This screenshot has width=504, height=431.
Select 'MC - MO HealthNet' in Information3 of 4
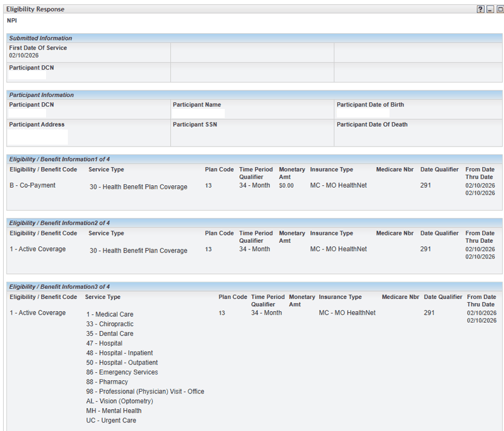(x=347, y=312)
